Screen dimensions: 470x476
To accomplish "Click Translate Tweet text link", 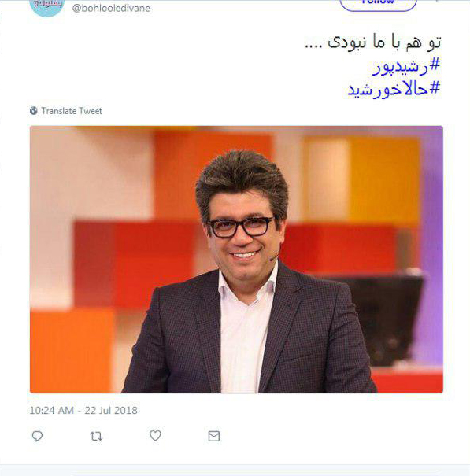I will (72, 111).
